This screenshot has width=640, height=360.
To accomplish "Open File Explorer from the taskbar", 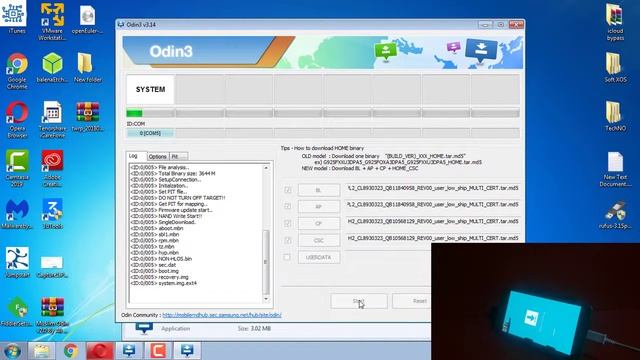I will [x=42, y=351].
